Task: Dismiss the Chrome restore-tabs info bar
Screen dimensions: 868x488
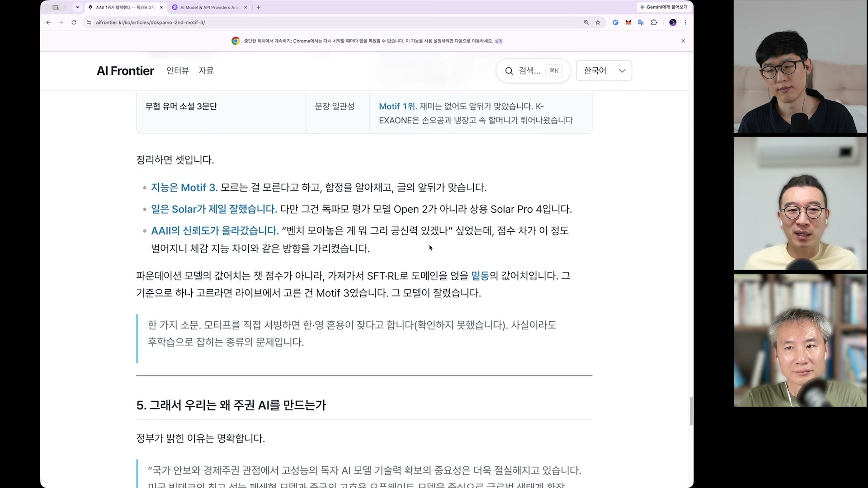Action: (683, 41)
